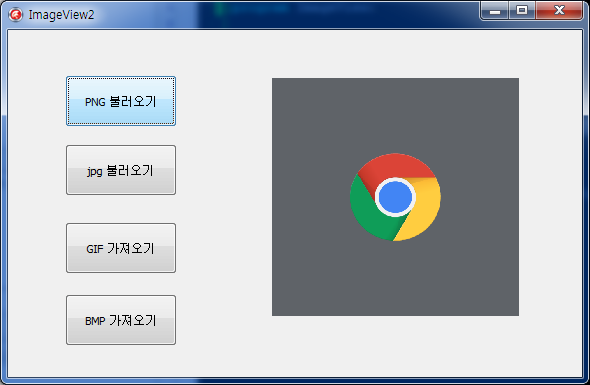Click the displayed Chrome logo image
The image size is (590, 385).
coord(395,197)
